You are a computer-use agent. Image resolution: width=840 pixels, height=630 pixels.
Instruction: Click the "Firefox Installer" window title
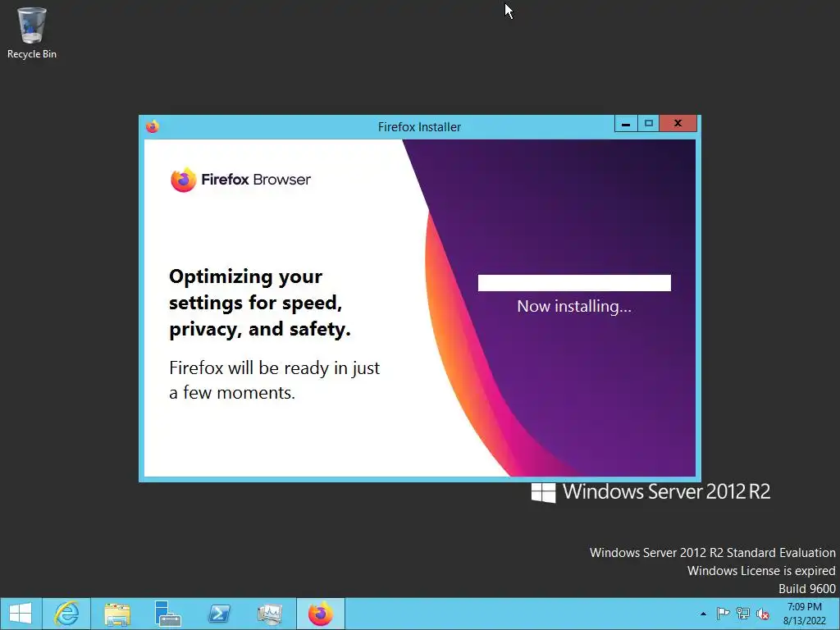419,127
